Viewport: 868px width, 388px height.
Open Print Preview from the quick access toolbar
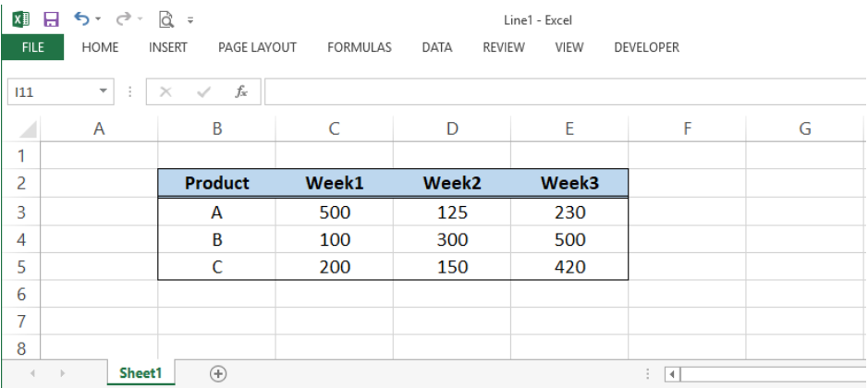coord(166,20)
